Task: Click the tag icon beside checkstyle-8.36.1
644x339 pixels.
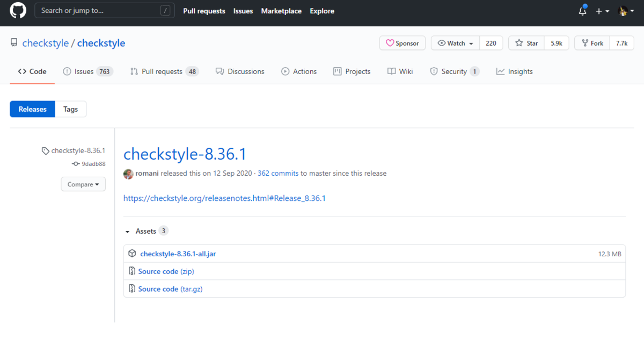Action: coord(45,150)
